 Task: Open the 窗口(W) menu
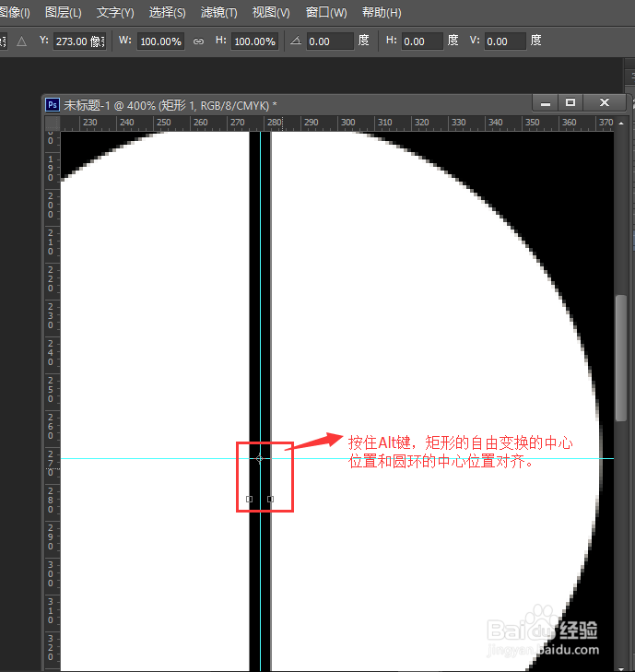point(326,12)
